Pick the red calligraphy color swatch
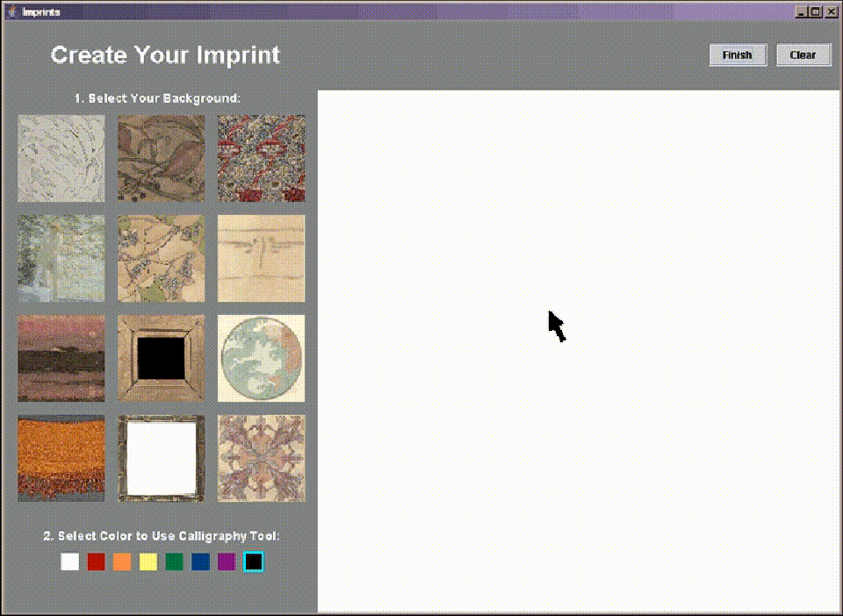This screenshot has height=616, width=843. point(97,562)
